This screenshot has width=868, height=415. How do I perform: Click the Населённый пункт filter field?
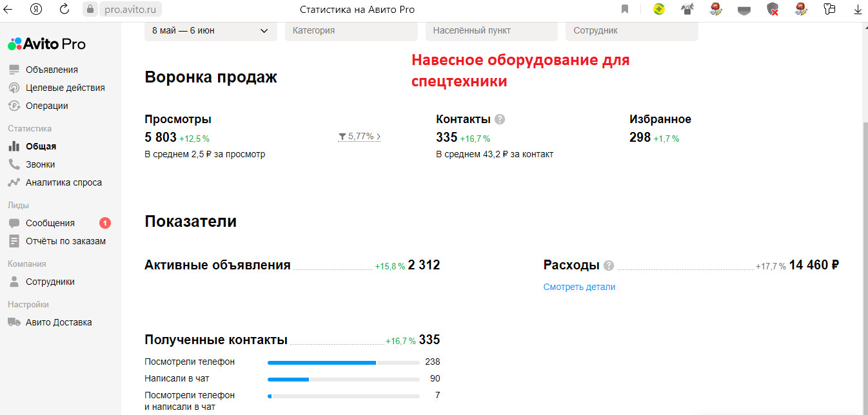(x=491, y=30)
